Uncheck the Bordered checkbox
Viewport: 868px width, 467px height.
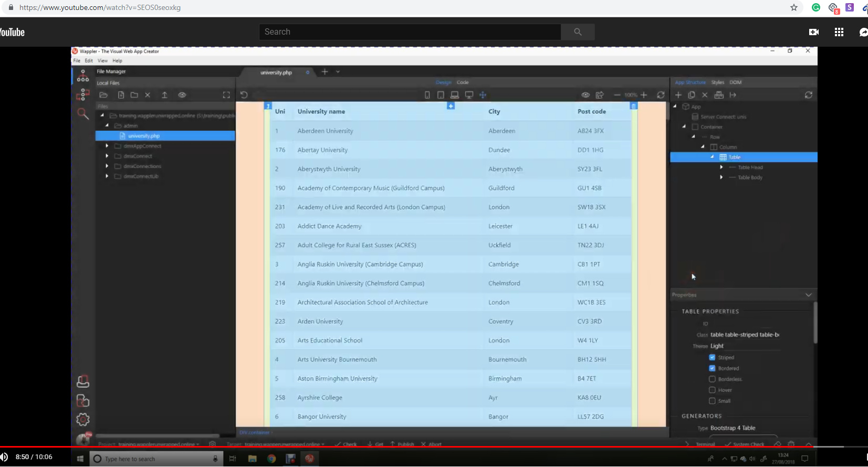(712, 368)
